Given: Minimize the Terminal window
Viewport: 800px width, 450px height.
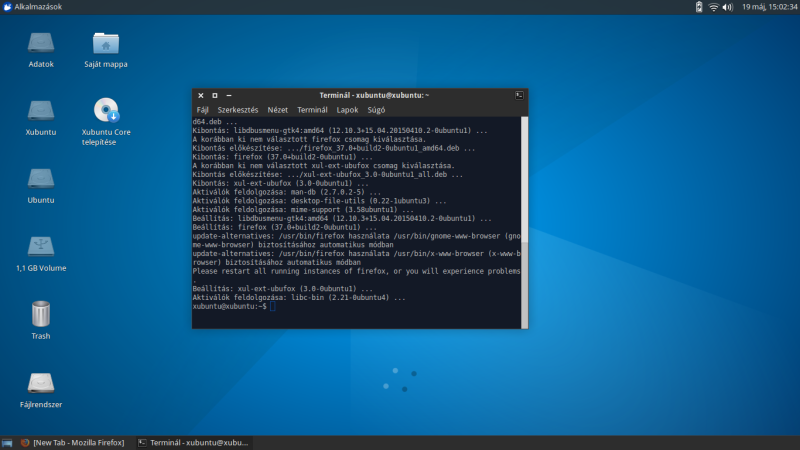Looking at the screenshot, I should click(229, 95).
